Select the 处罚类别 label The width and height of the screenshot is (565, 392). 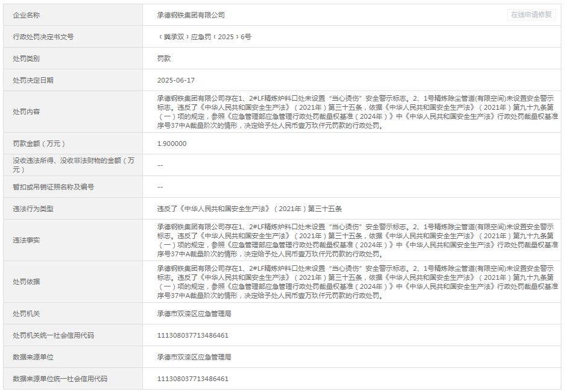click(27, 58)
